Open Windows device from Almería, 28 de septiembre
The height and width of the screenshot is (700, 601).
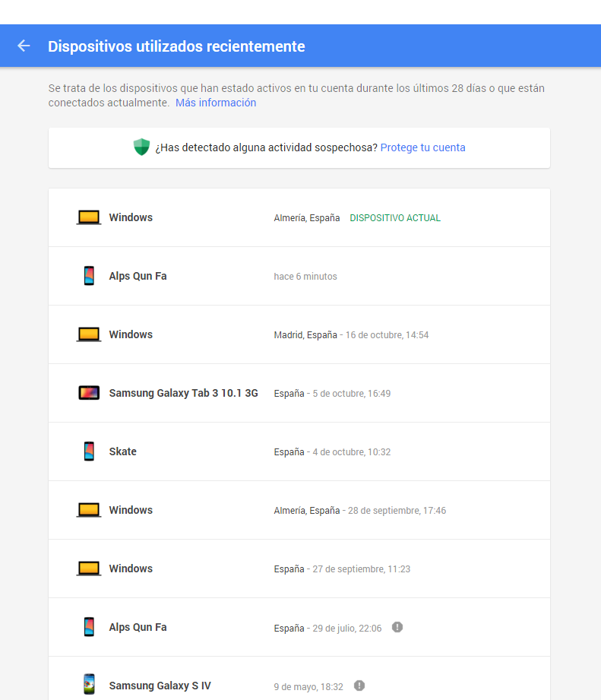(x=131, y=510)
